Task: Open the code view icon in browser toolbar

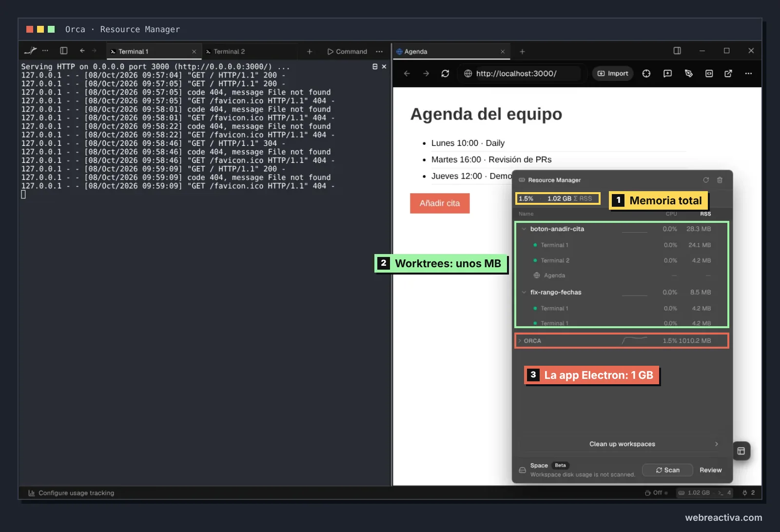Action: 709,74
